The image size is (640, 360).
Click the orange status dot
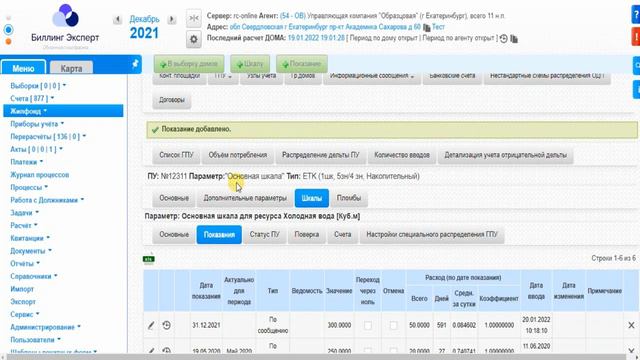(8, 42)
